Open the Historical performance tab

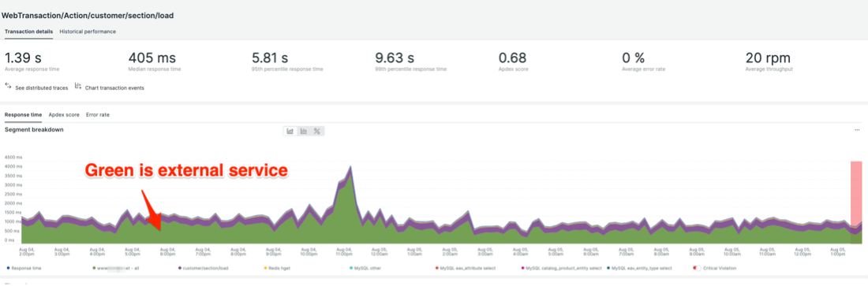(x=88, y=32)
